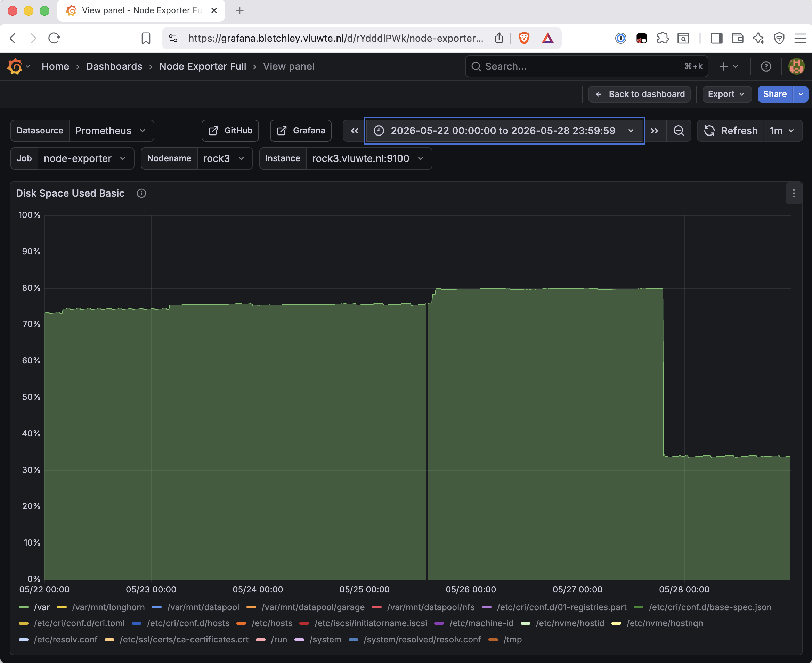Reload the page with the refresh icon
This screenshot has height=663, width=812.
(54, 38)
